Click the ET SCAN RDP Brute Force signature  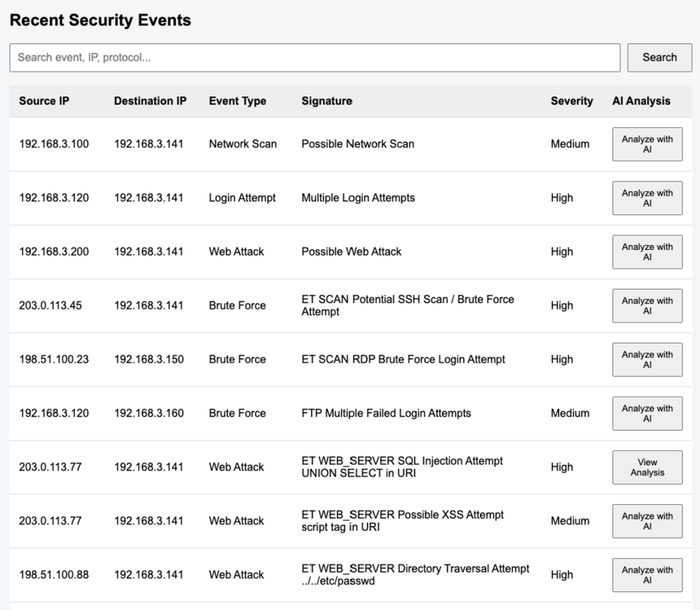point(403,359)
